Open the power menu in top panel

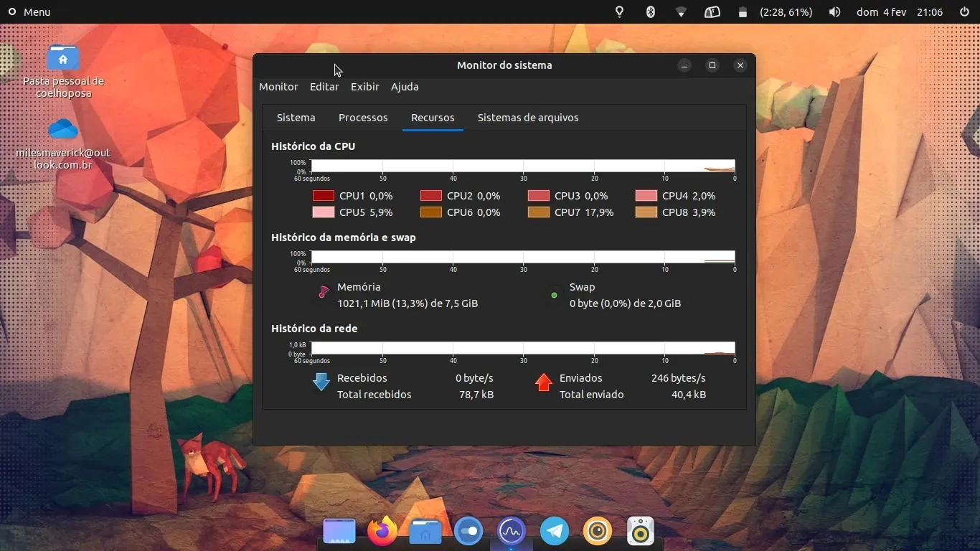(x=964, y=12)
